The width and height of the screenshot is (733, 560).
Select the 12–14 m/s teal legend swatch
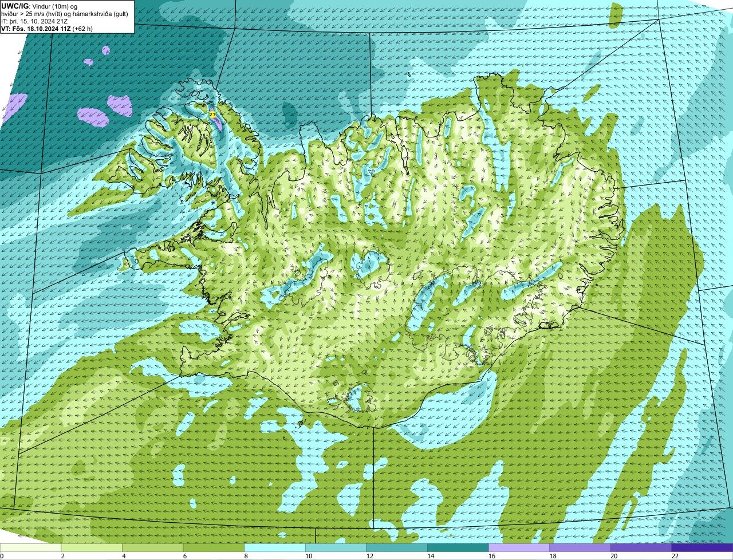[397, 548]
